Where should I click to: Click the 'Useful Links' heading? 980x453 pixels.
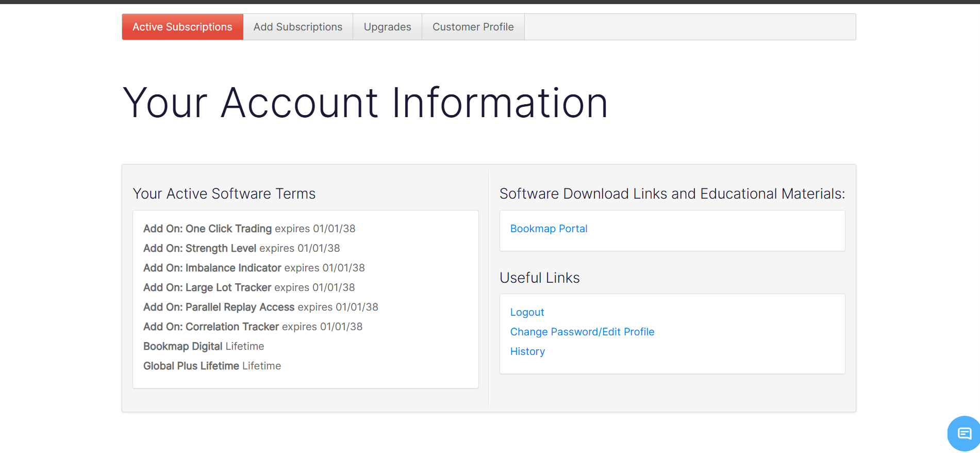click(x=540, y=278)
